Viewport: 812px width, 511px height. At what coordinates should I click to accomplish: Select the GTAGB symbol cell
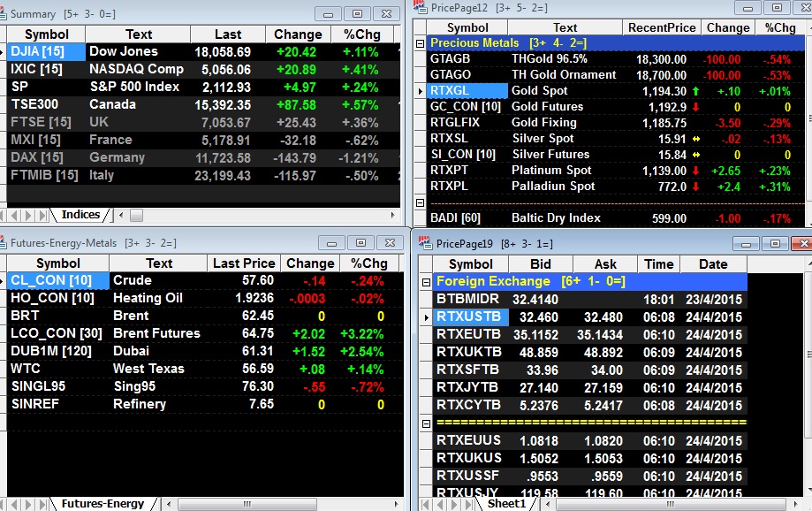point(467,59)
